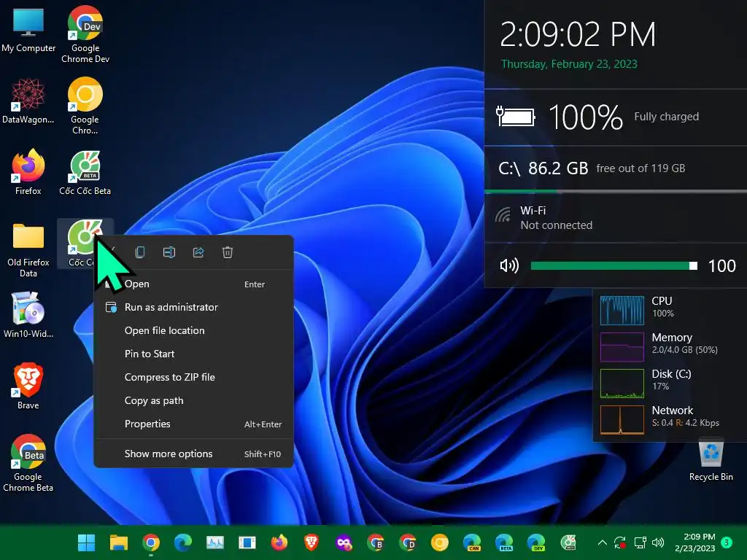Expand hidden system tray icons chevron
This screenshot has height=560, width=747.
click(x=602, y=542)
